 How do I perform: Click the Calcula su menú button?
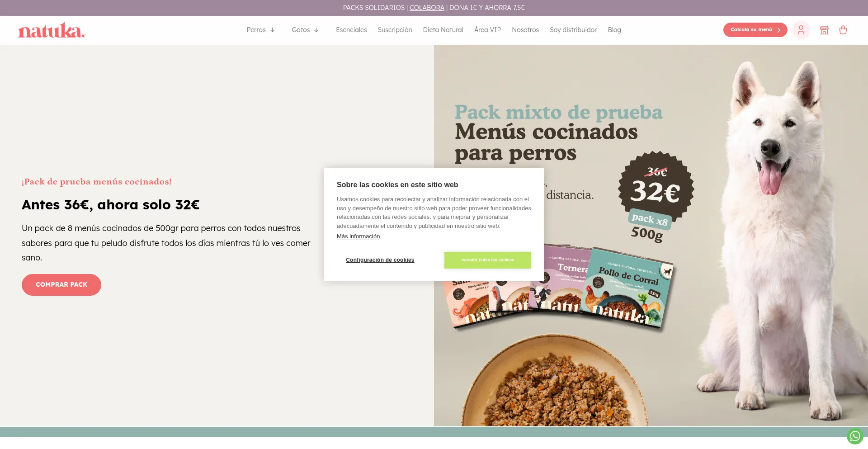[x=755, y=30]
